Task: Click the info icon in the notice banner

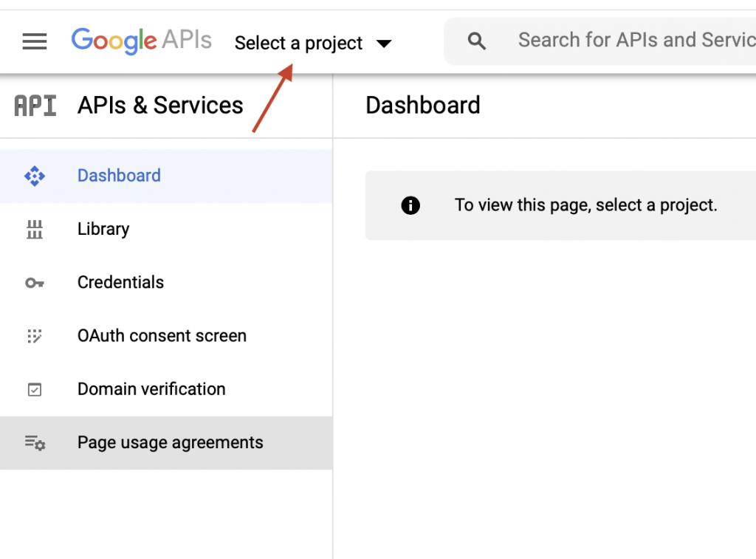Action: (410, 205)
